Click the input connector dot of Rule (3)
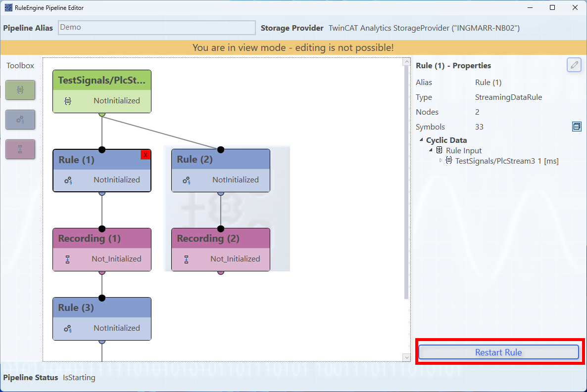The width and height of the screenshot is (587, 392). pos(102,298)
